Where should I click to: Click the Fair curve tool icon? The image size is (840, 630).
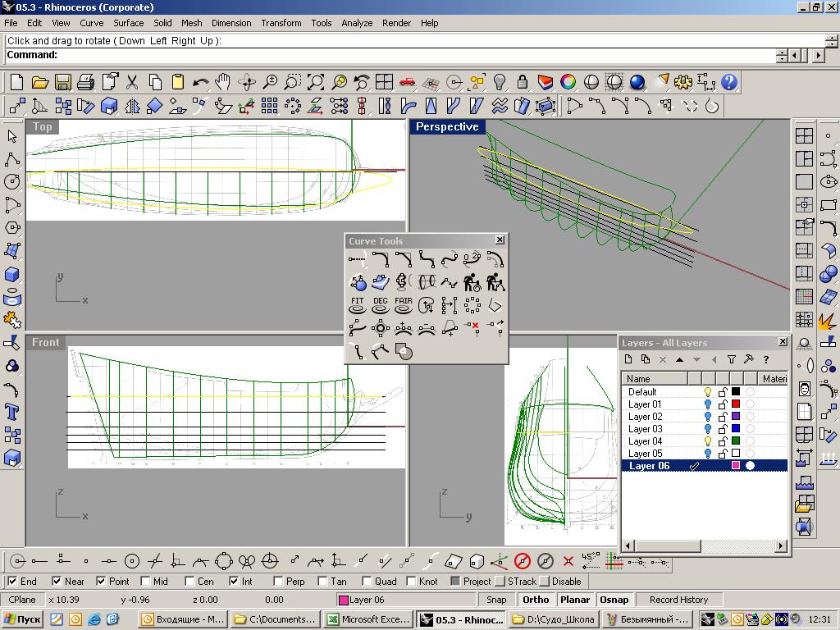(403, 305)
